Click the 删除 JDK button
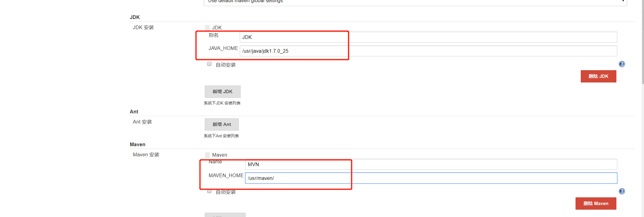 click(x=598, y=76)
